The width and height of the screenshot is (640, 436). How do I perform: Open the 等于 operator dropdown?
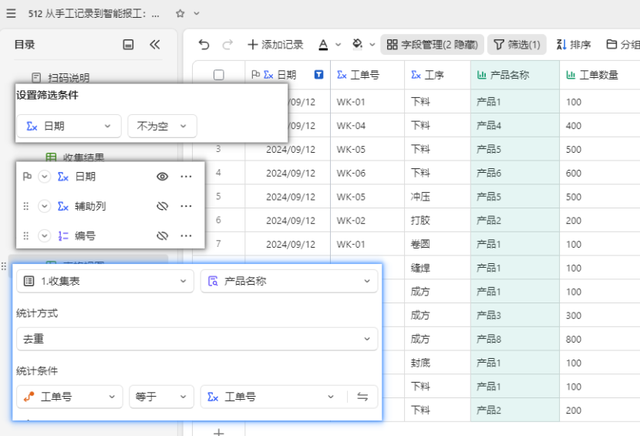point(161,396)
